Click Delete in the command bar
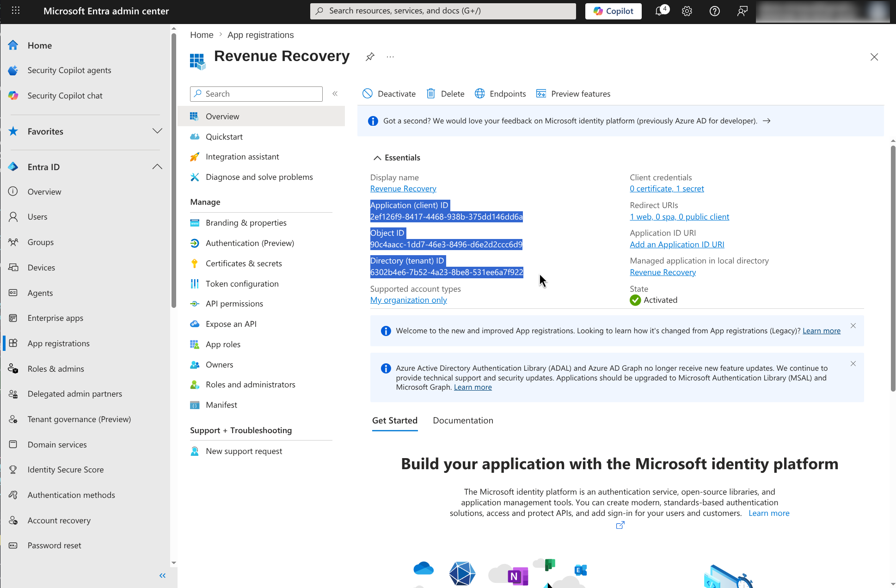896x588 pixels. click(x=445, y=94)
